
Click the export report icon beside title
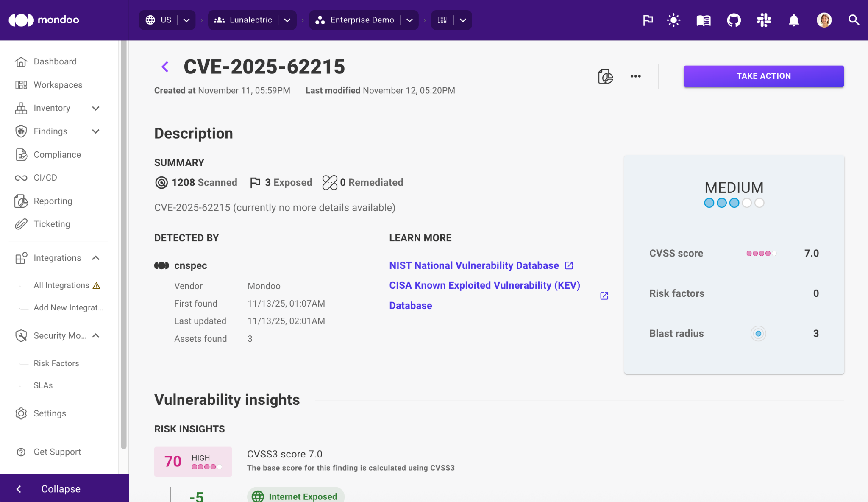pos(605,76)
